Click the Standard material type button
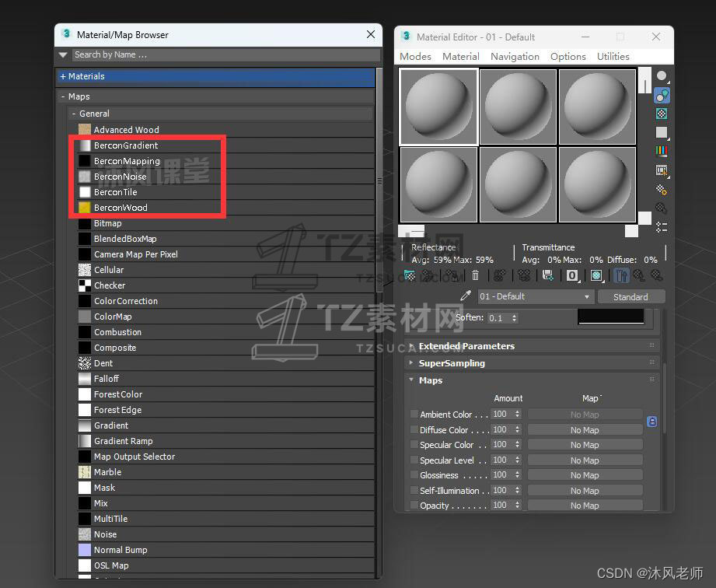 click(630, 297)
